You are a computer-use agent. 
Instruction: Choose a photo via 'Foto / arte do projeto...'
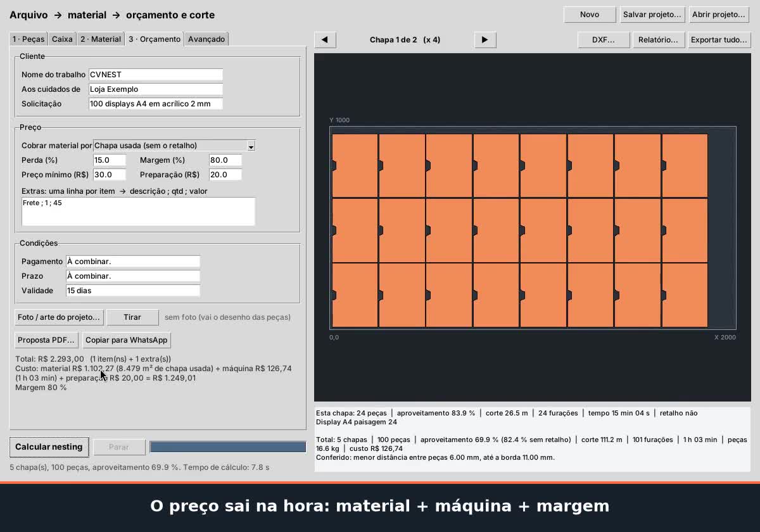(x=59, y=317)
